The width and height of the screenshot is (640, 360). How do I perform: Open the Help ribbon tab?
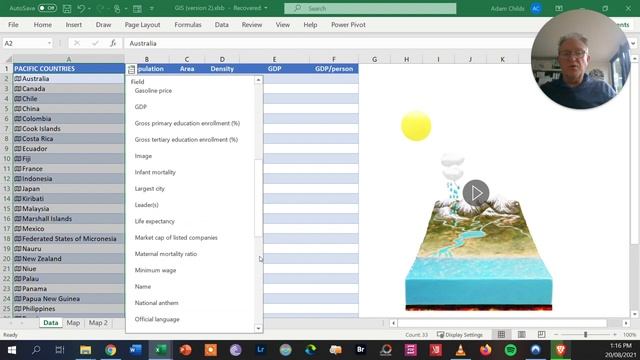pyautogui.click(x=310, y=25)
